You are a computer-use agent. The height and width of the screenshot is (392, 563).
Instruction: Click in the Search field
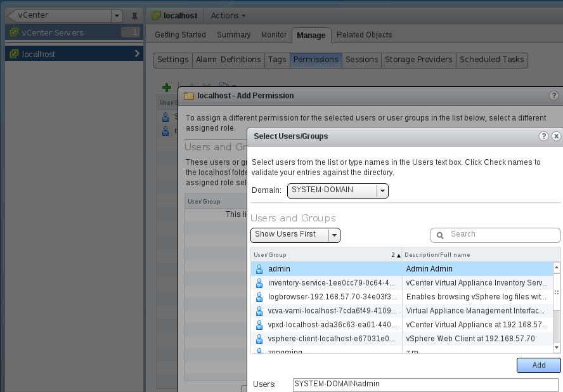pyautogui.click(x=495, y=235)
